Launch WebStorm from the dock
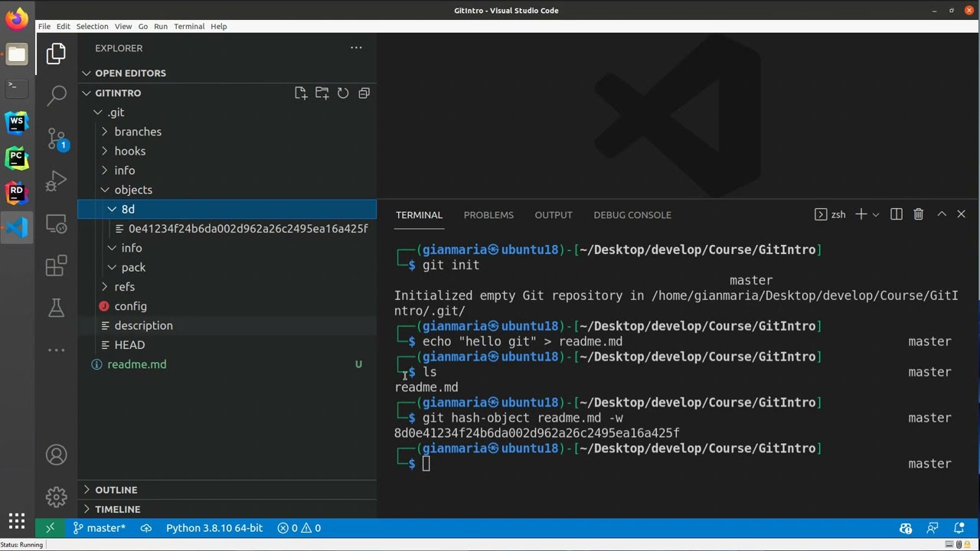This screenshot has height=551, width=980. (17, 122)
